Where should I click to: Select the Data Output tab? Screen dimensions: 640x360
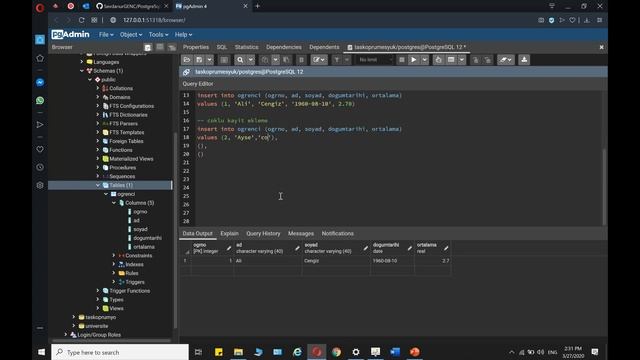198,233
